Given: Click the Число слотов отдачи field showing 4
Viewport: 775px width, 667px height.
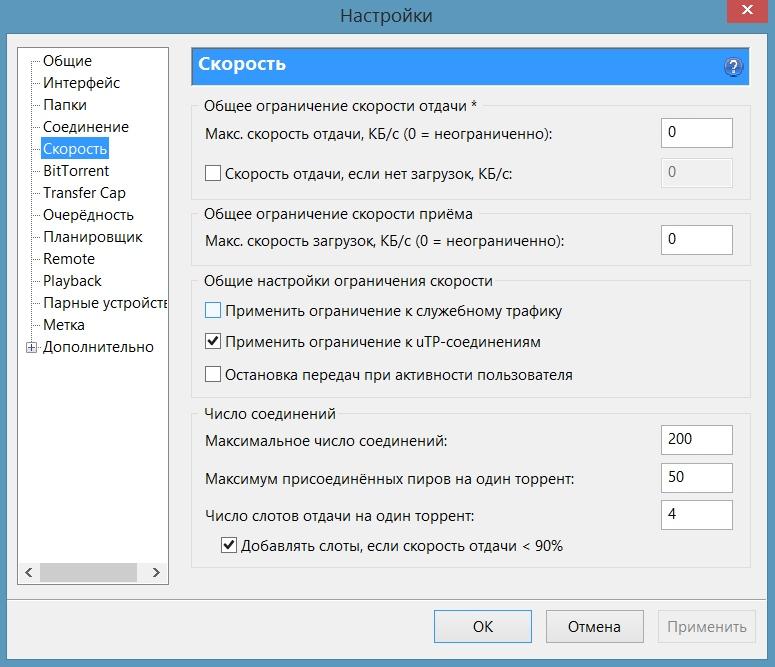Looking at the screenshot, I should pyautogui.click(x=696, y=515).
